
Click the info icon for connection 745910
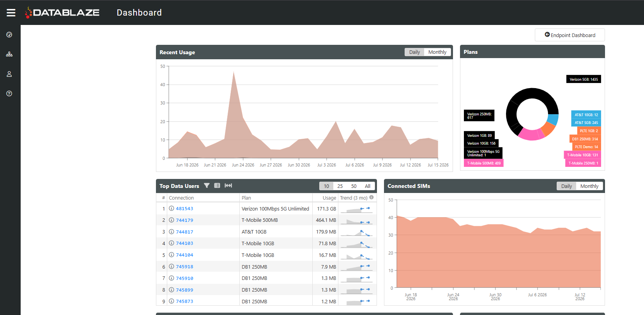(x=172, y=278)
